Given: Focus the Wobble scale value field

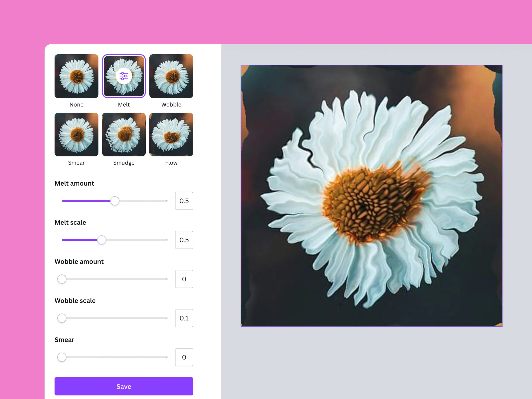Looking at the screenshot, I should point(184,318).
